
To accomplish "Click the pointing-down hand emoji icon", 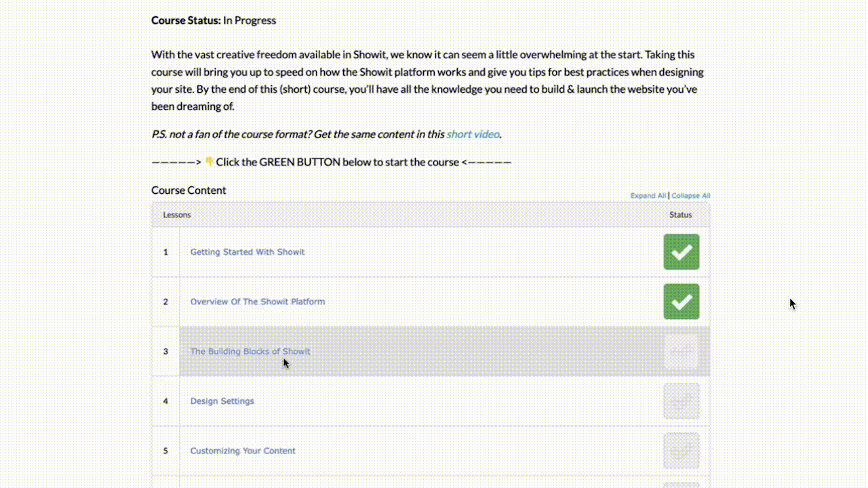I will 210,162.
